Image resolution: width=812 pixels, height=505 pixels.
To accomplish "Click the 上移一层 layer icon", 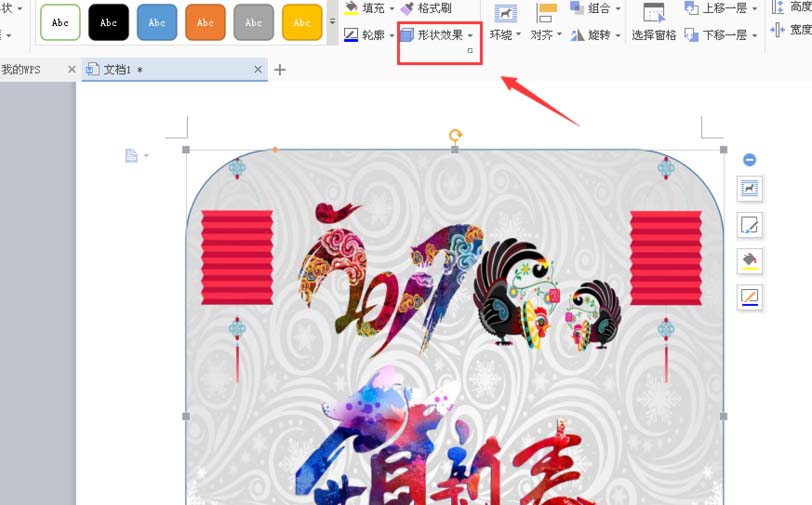I will pos(691,7).
